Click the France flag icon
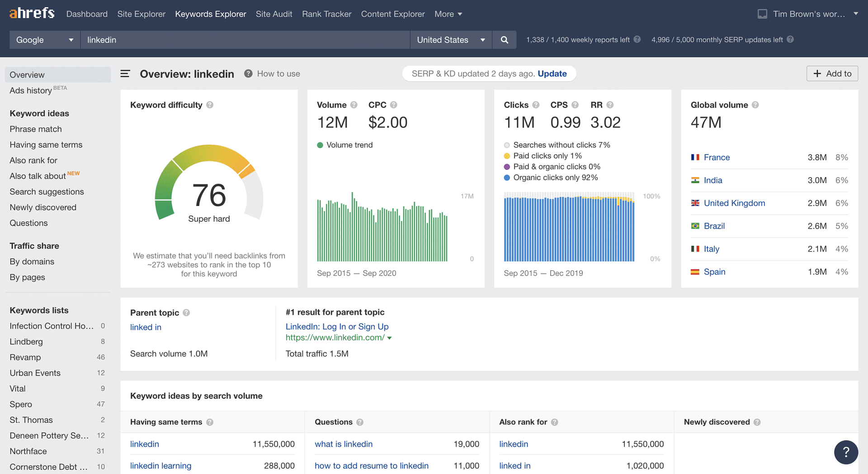 695,157
